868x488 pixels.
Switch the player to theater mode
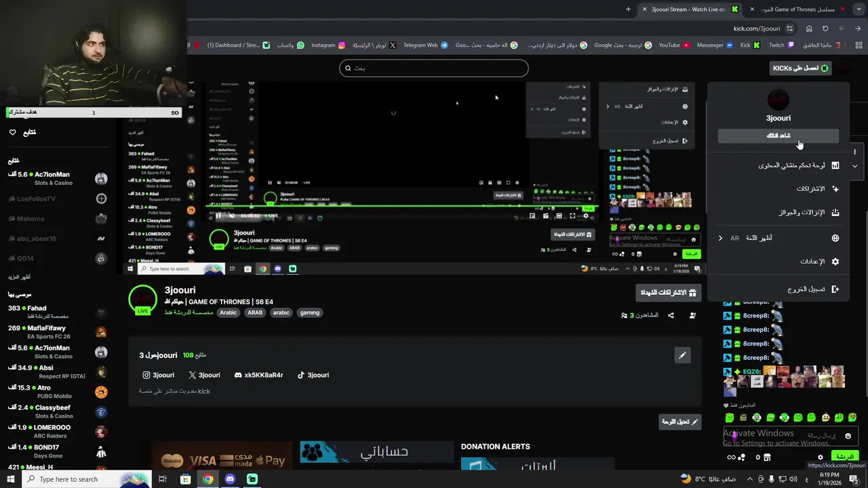click(559, 216)
